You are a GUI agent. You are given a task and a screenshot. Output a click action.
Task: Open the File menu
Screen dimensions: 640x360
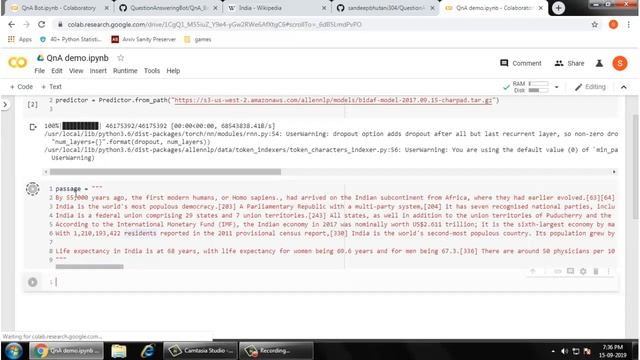pos(40,71)
